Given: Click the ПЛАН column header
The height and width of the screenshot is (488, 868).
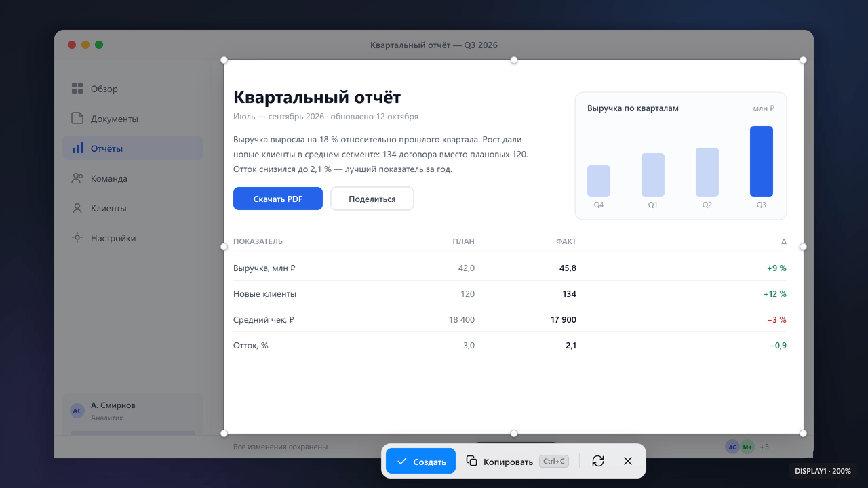Looking at the screenshot, I should coord(464,241).
